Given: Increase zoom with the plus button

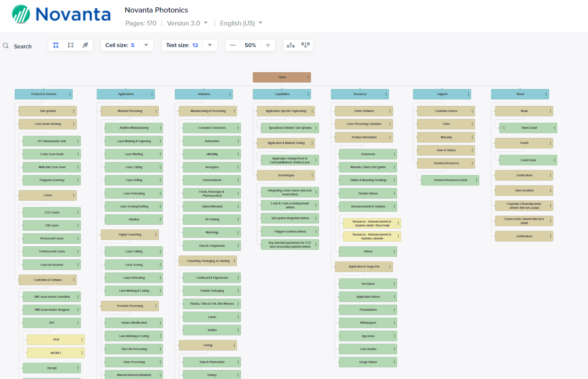Looking at the screenshot, I should click(268, 45).
